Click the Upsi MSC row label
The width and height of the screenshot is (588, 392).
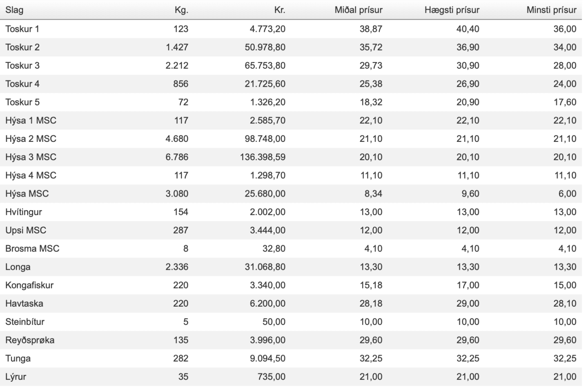[26, 230]
